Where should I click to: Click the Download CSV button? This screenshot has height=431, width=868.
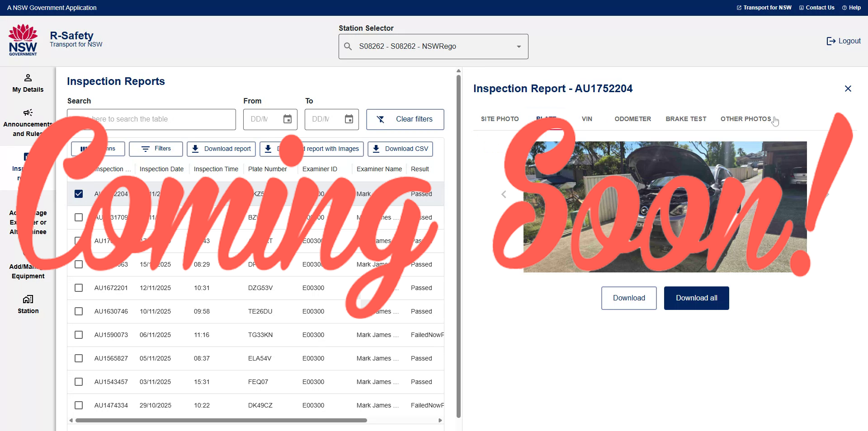click(400, 149)
